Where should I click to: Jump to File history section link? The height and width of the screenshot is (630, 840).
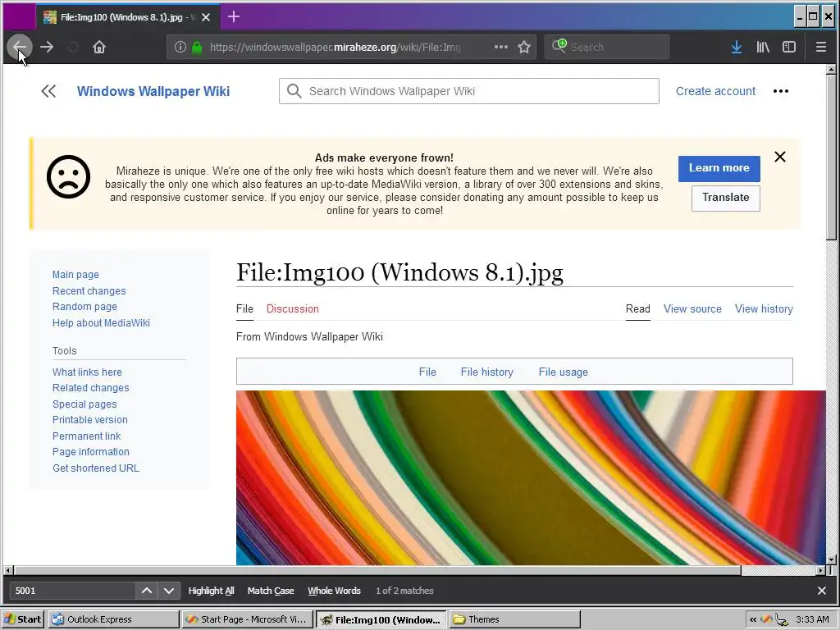coord(487,372)
